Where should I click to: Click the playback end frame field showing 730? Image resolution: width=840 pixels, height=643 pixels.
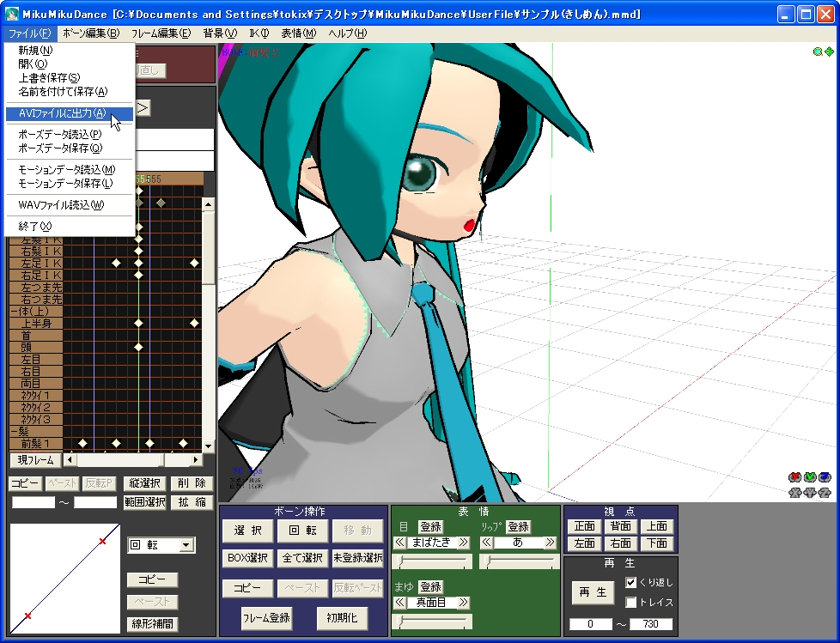651,624
